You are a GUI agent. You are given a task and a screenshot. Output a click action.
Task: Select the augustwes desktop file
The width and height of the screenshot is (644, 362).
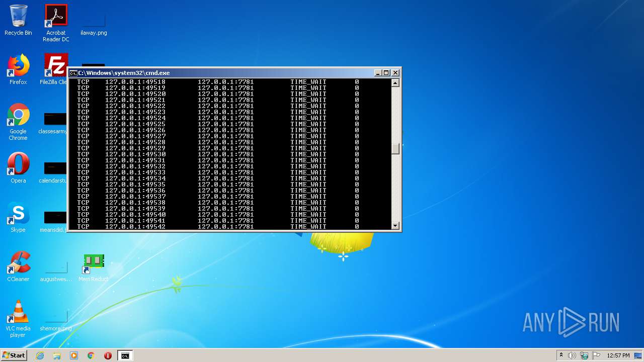coord(56,271)
